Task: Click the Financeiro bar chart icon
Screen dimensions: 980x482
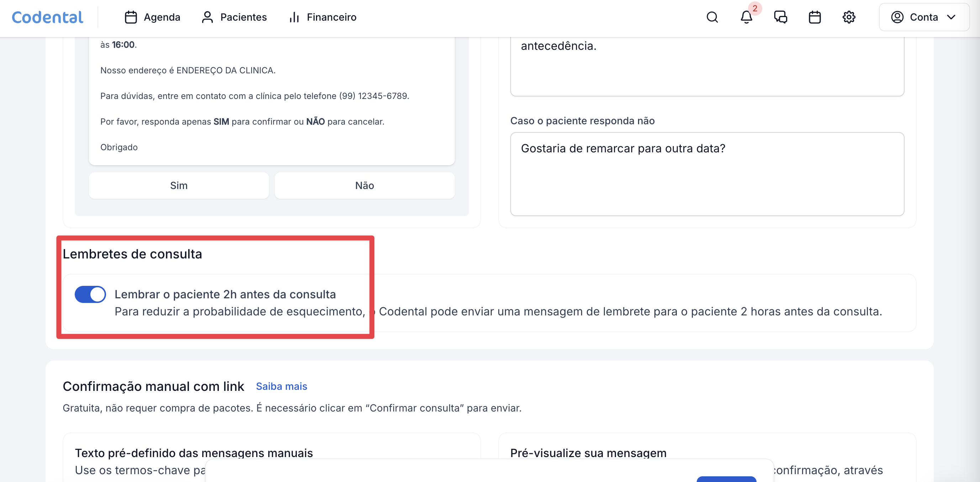Action: (x=294, y=17)
